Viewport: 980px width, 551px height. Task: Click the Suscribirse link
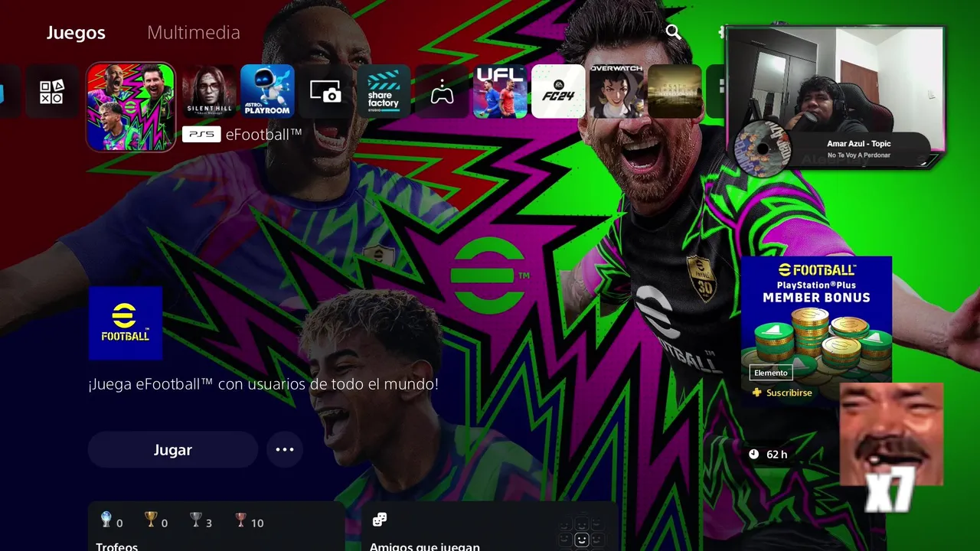tap(782, 393)
